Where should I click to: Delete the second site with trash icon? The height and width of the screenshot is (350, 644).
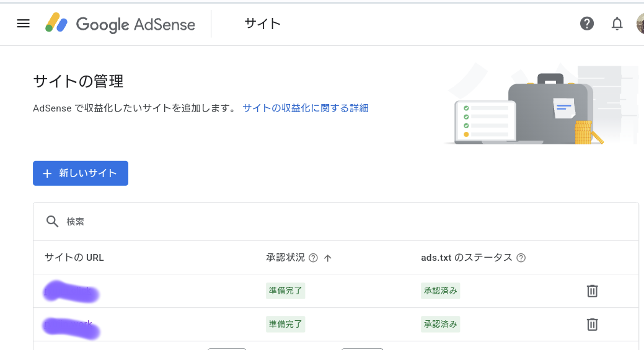[x=593, y=324]
